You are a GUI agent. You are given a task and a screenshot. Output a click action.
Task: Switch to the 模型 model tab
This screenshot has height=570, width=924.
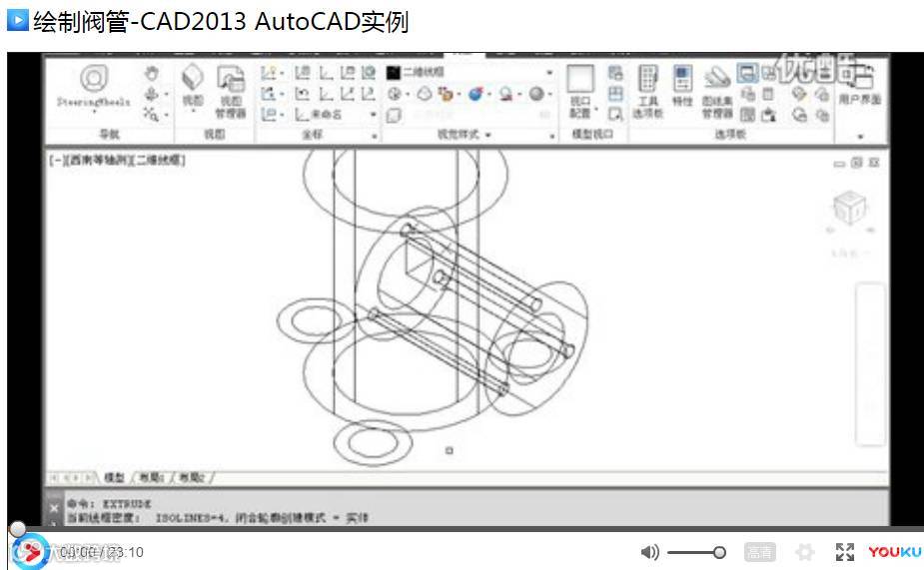(114, 477)
